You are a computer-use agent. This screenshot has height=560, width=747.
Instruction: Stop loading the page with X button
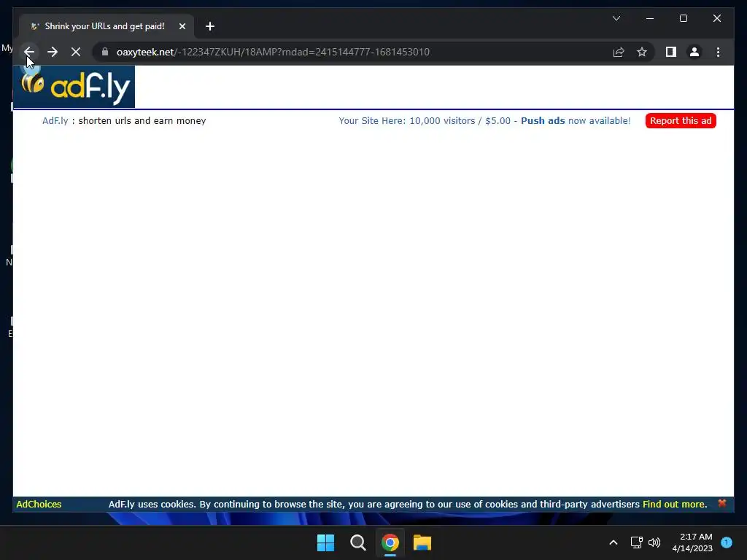(x=76, y=52)
